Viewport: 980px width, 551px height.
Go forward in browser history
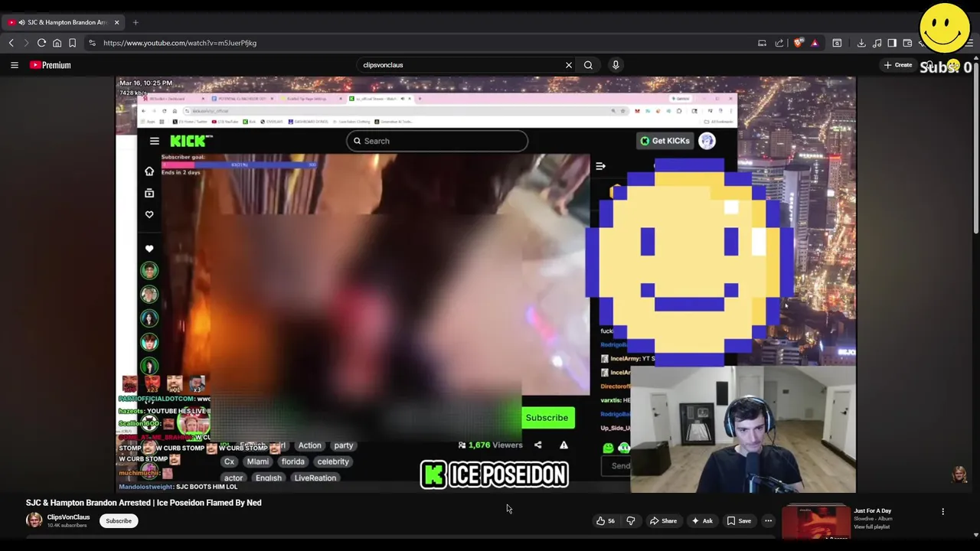pyautogui.click(x=26, y=43)
